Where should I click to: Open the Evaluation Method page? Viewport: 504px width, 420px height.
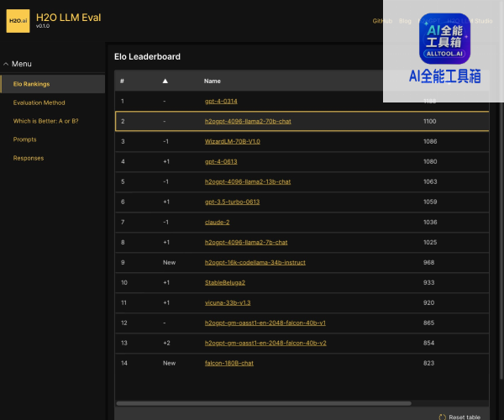point(39,102)
